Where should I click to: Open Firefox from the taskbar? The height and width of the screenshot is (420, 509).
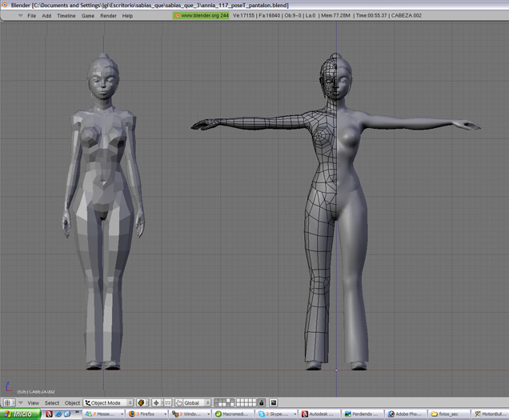click(x=146, y=414)
